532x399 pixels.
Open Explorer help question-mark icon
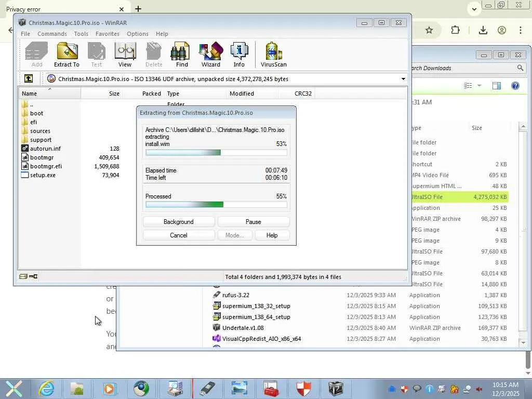515,86
